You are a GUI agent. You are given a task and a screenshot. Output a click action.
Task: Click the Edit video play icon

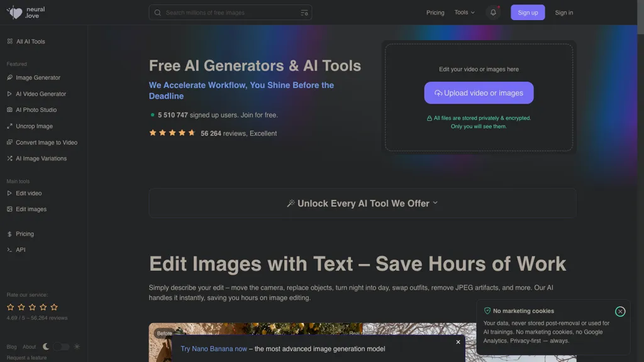click(9, 194)
